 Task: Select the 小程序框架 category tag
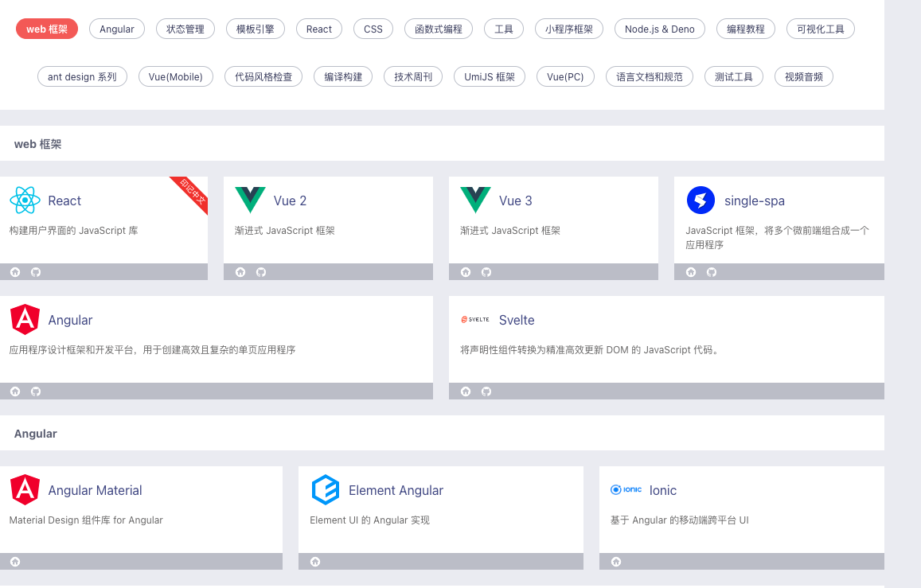click(569, 29)
